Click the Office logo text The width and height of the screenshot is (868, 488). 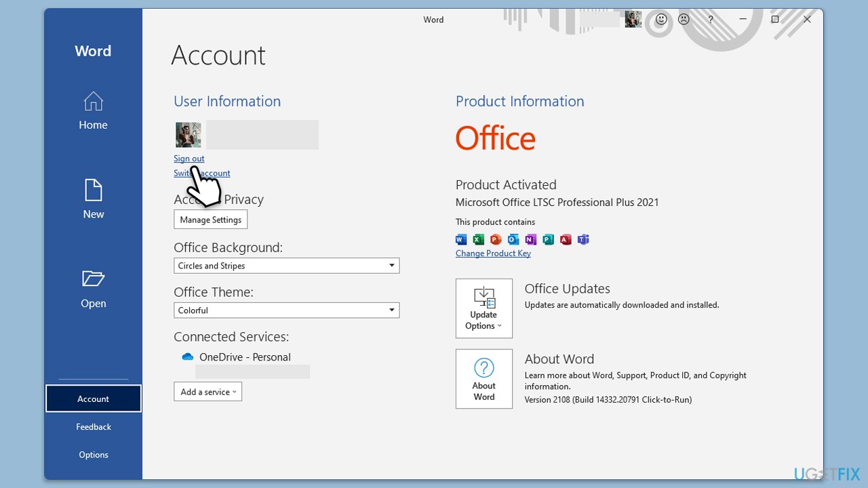496,138
